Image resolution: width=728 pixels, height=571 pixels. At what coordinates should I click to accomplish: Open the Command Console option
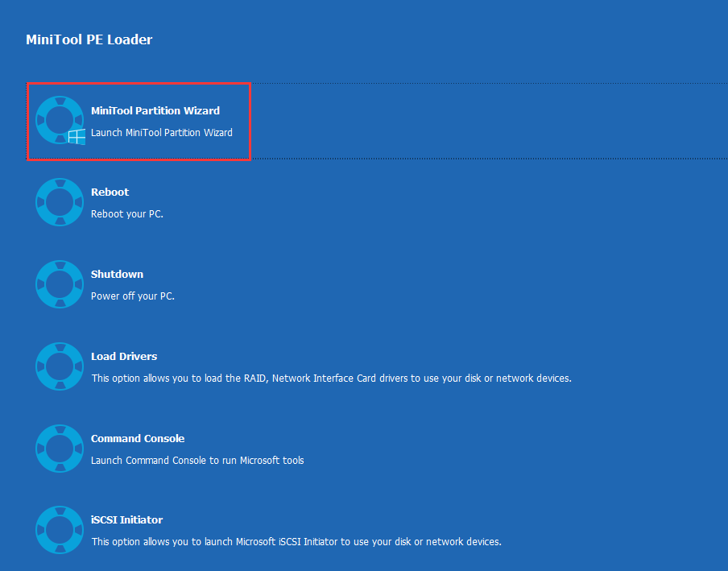point(137,438)
